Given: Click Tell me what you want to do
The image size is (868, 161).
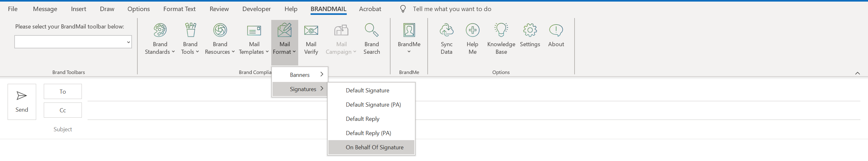Looking at the screenshot, I should tap(452, 9).
